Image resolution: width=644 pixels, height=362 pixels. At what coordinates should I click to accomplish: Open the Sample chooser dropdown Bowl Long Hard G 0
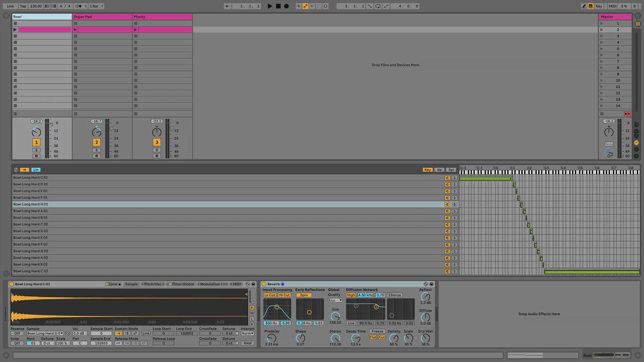point(45,333)
